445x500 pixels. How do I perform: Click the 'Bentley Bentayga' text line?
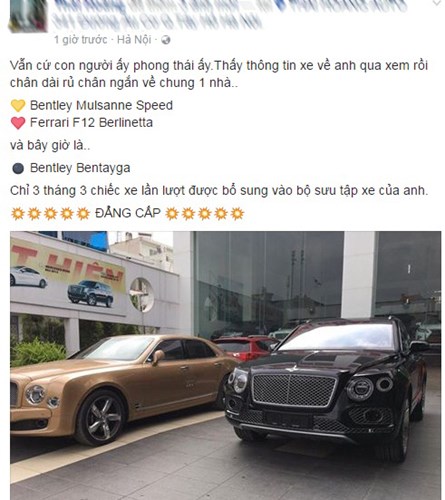pos(80,168)
